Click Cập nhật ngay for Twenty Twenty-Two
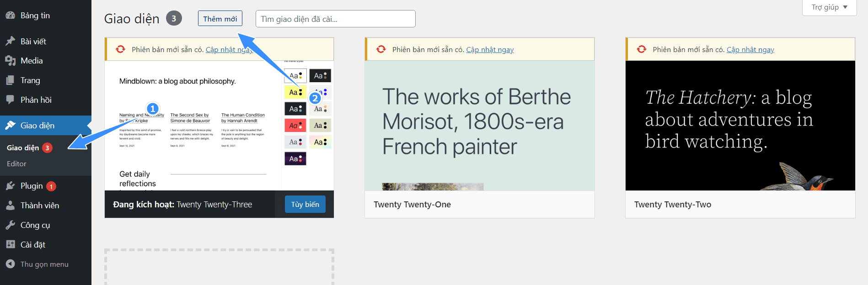868x285 pixels. click(x=750, y=49)
